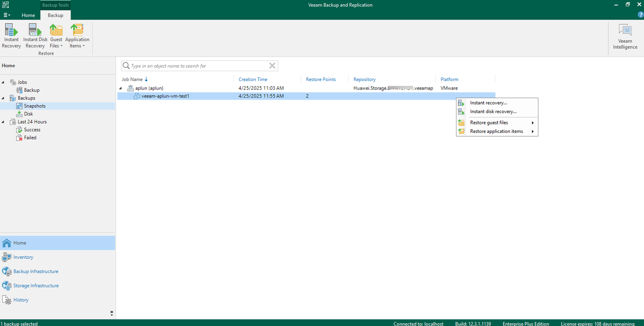Click creation time 4/25/2025 11:55 AM
Screen dimensions: 644x326
coord(261,96)
